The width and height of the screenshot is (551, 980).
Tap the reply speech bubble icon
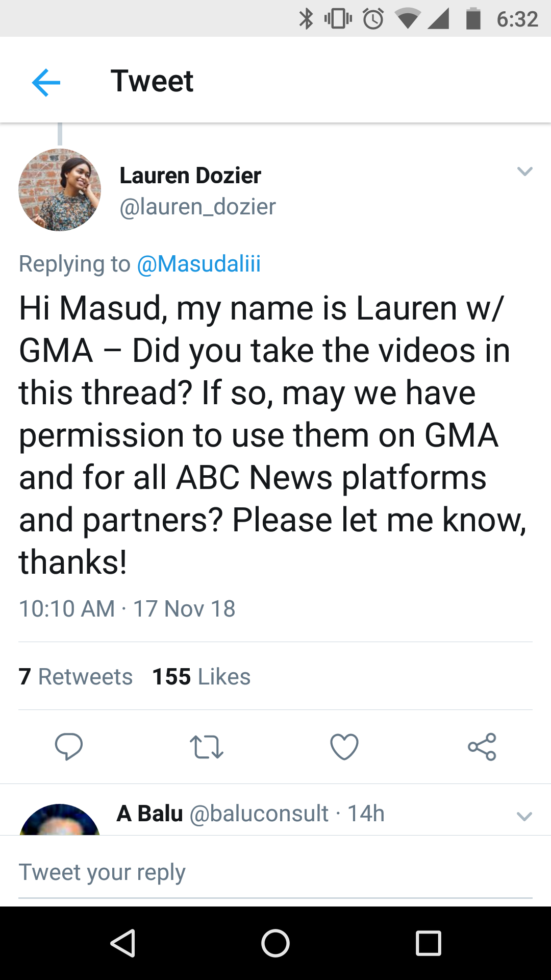point(69,747)
